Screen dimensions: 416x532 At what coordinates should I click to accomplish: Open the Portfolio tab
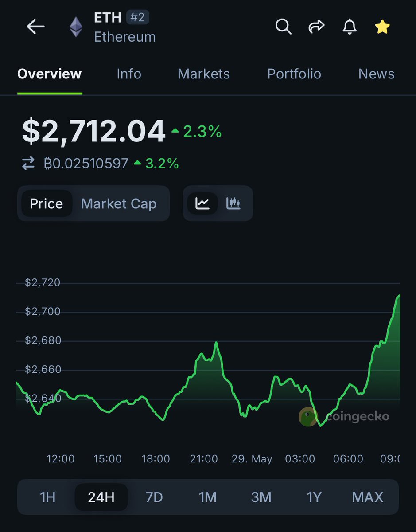pyautogui.click(x=294, y=74)
